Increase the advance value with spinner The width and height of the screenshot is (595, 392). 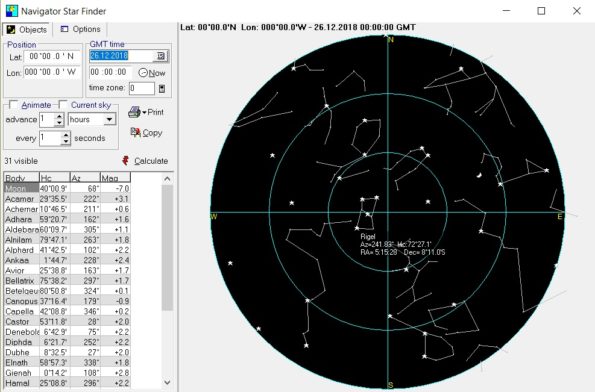(59, 116)
